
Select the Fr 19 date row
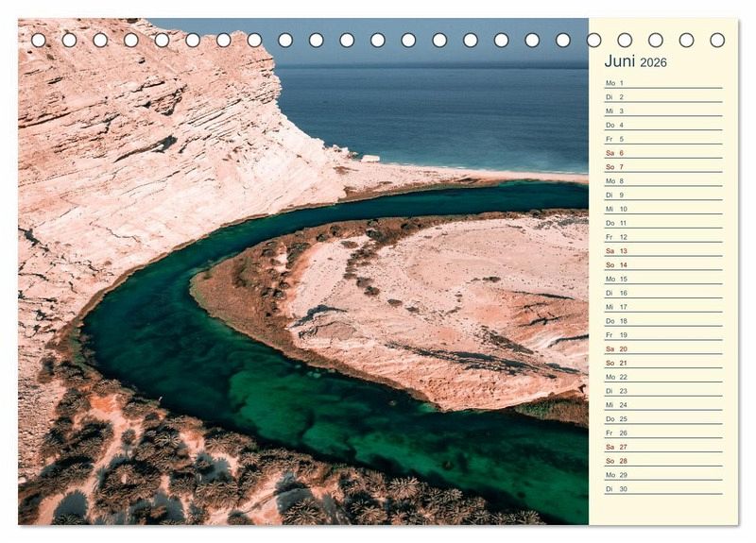click(662, 335)
